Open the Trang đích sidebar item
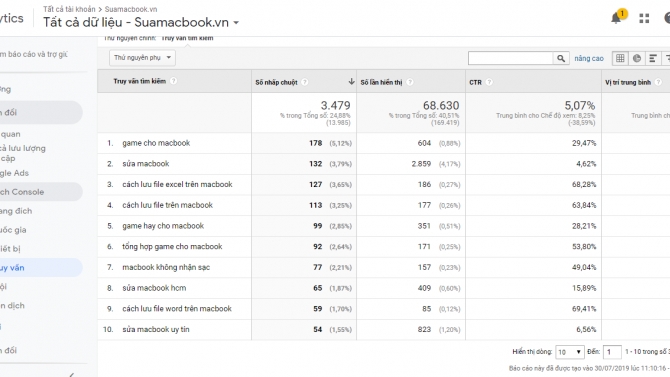The width and height of the screenshot is (670, 377). coord(16,211)
